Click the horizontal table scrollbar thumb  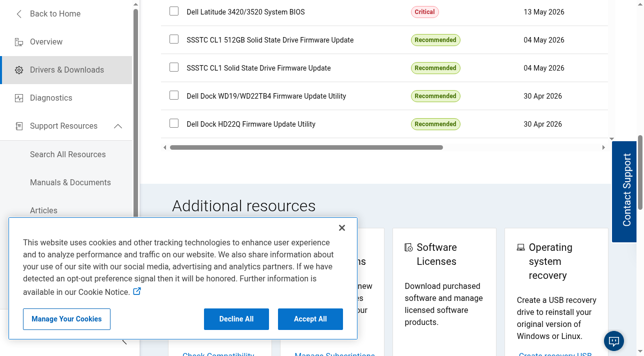point(306,148)
